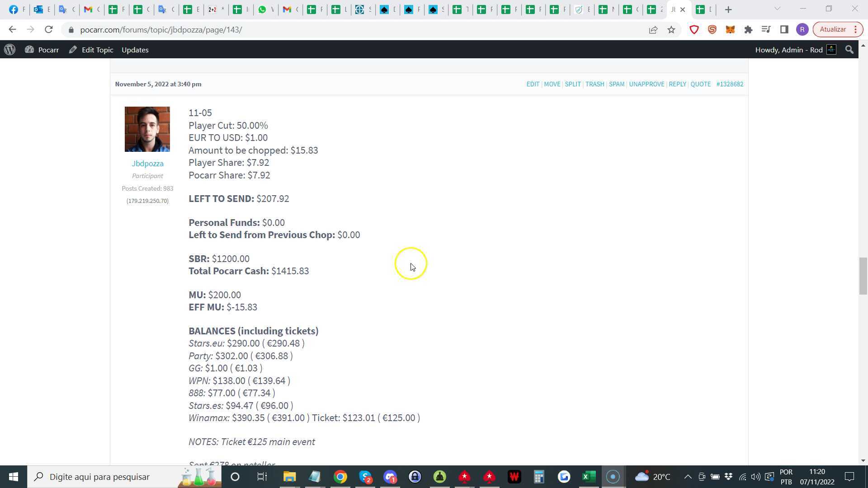Image resolution: width=868 pixels, height=488 pixels.
Task: Select the Updates menu in the admin bar
Action: click(x=135, y=50)
